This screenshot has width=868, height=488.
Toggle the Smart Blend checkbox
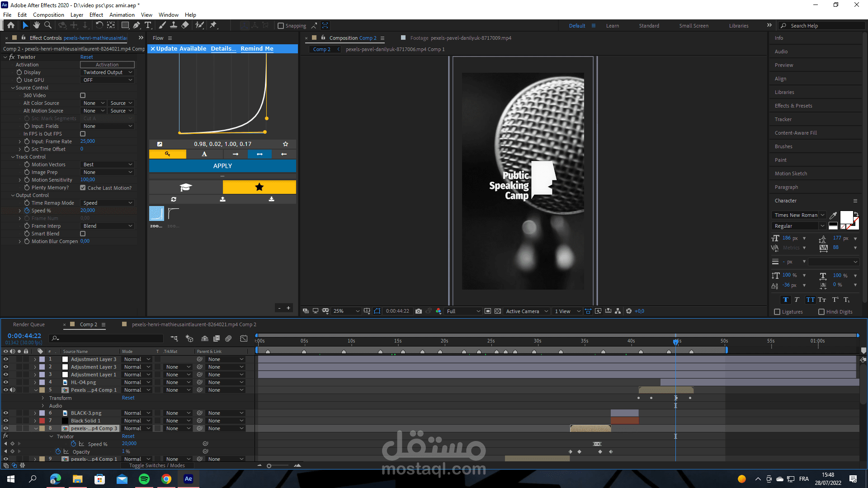click(83, 234)
